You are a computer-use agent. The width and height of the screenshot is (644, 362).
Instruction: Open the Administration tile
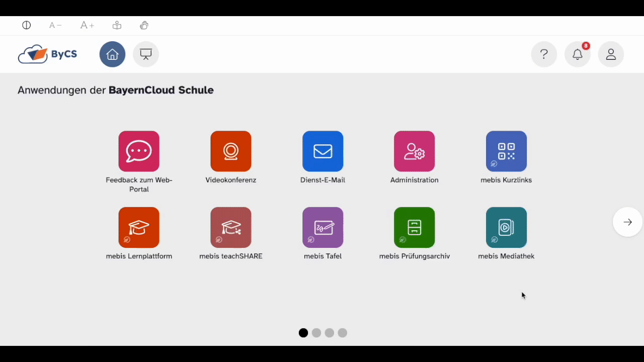tap(414, 151)
